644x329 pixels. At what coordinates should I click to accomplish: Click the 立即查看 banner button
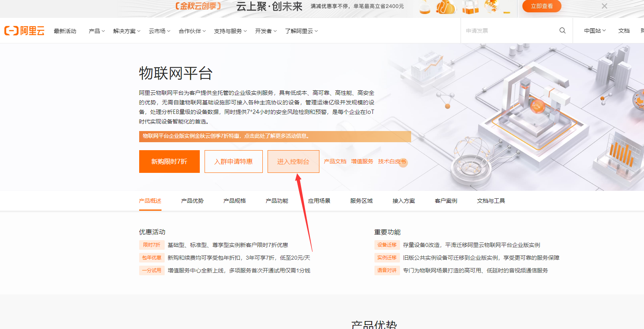coord(542,6)
